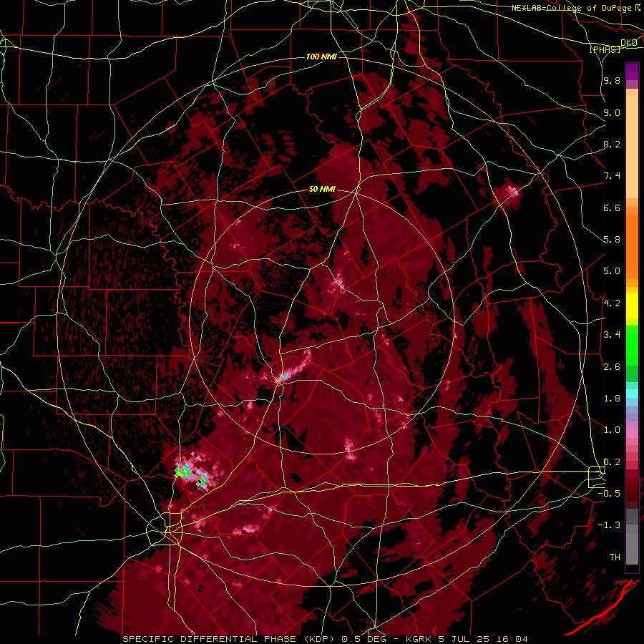Click the 6.6 value on the color scale
Viewport: 644px width, 644px height.
coord(612,208)
